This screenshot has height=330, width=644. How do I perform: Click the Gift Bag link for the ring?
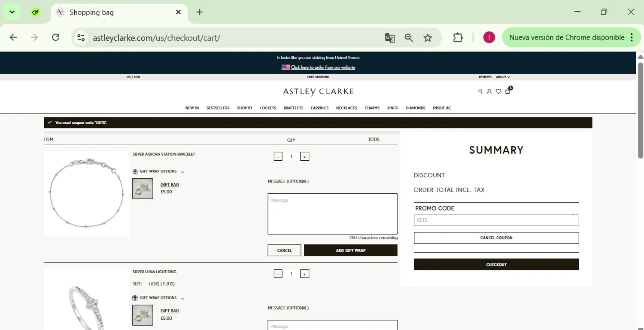pyautogui.click(x=170, y=311)
